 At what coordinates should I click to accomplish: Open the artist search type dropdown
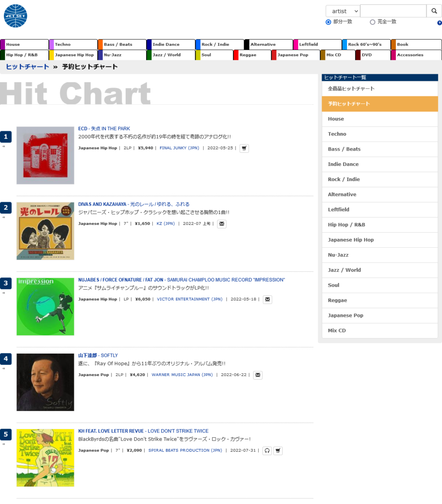pos(343,11)
